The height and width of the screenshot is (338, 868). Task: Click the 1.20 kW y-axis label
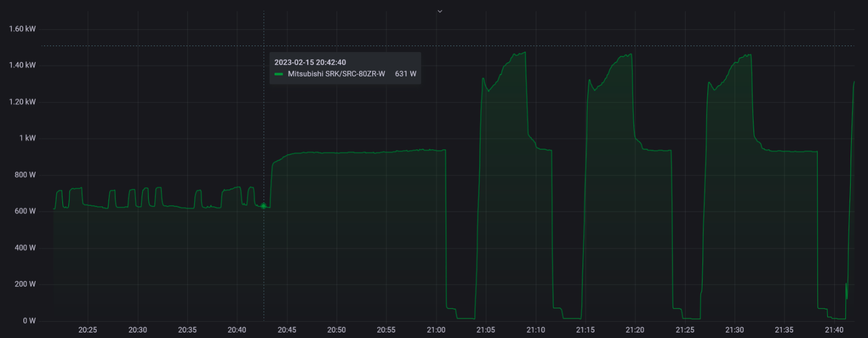click(22, 101)
